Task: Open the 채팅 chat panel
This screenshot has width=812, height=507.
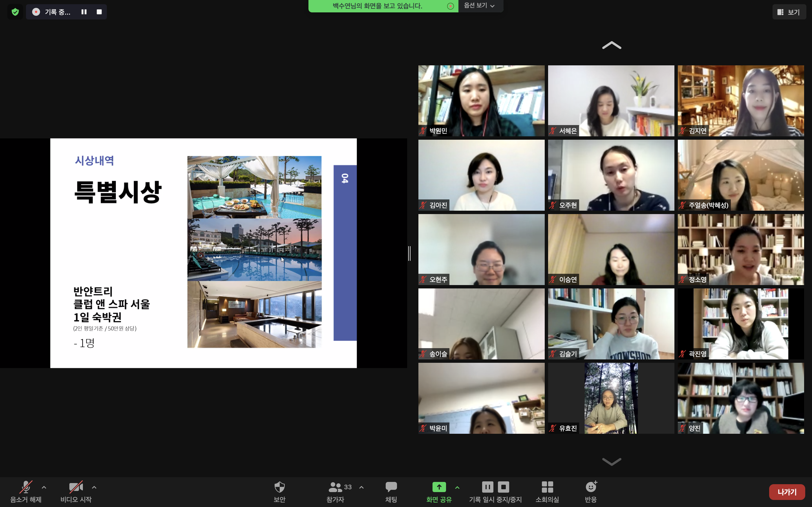Action: click(x=391, y=487)
